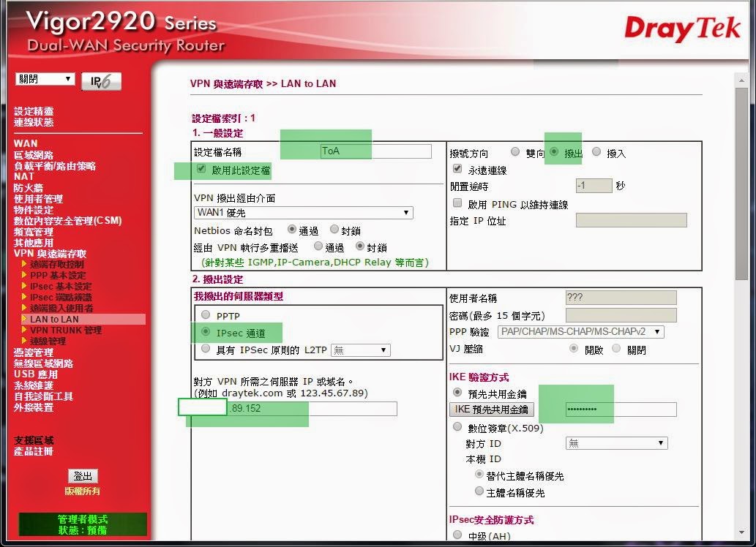
Task: Click the 閒置逾時 field showing -1
Action: (x=594, y=186)
